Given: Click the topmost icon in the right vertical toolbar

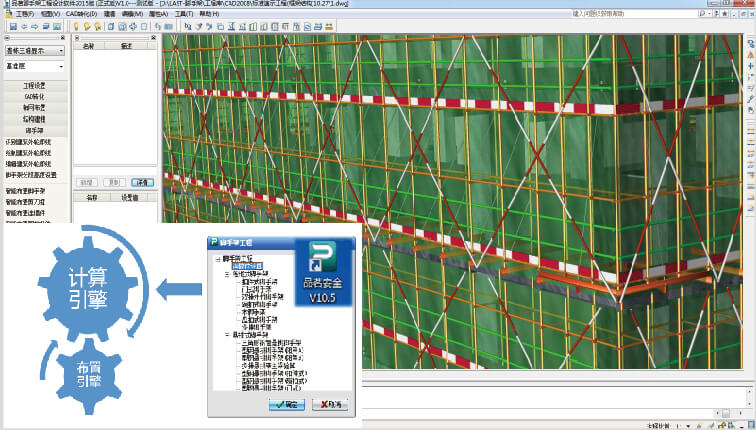Looking at the screenshot, I should point(751,43).
